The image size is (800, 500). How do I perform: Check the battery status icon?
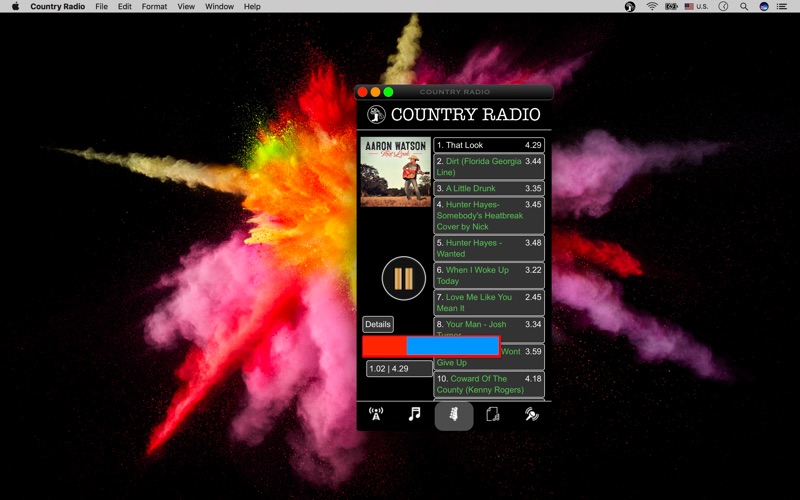click(x=671, y=7)
